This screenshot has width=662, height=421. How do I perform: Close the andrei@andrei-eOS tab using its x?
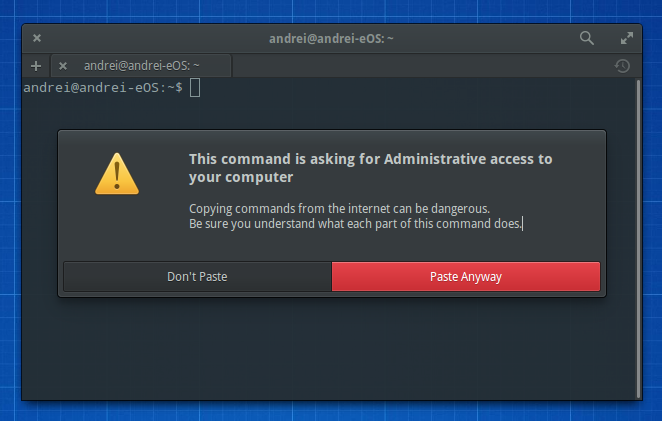pyautogui.click(x=63, y=66)
